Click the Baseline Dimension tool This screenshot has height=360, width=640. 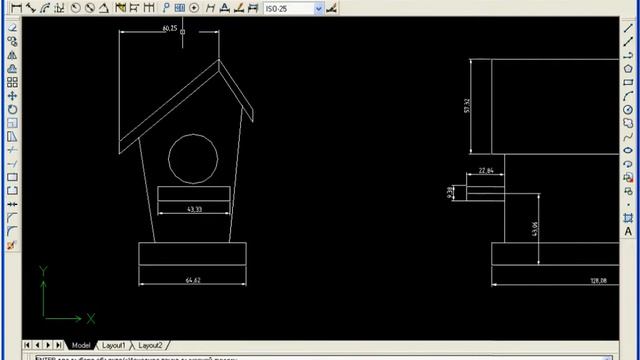coord(134,8)
